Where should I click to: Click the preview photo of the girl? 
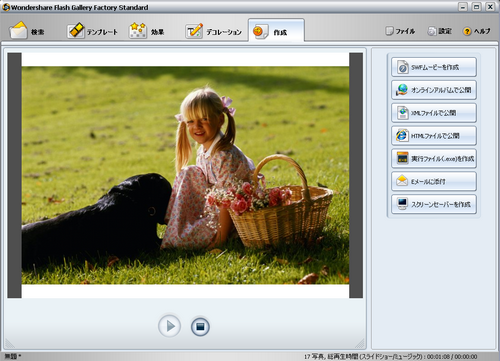click(185, 175)
